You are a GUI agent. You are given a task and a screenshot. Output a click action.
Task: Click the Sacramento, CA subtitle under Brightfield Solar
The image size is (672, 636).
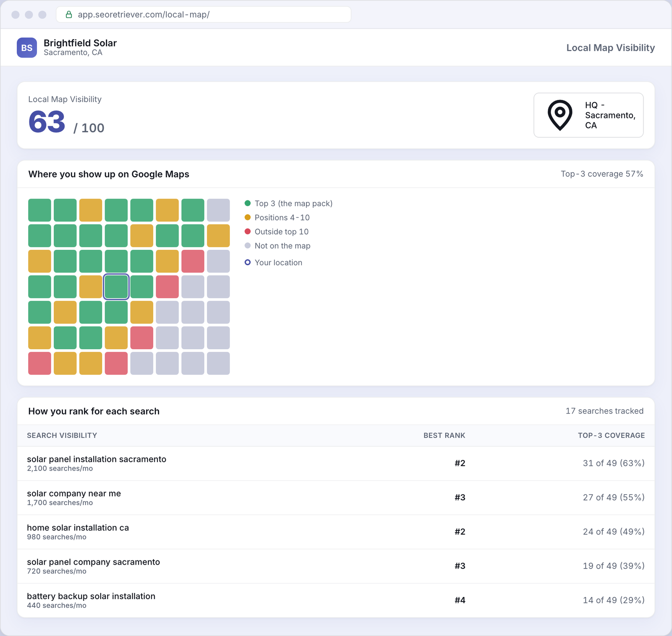click(x=73, y=52)
